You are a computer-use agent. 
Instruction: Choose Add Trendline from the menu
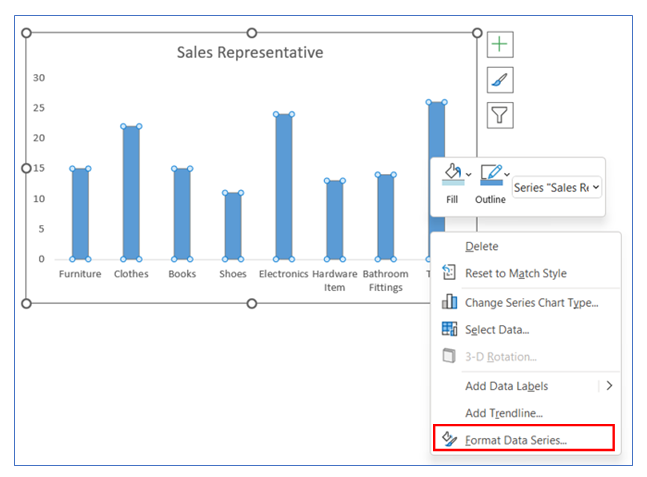[x=526, y=413]
